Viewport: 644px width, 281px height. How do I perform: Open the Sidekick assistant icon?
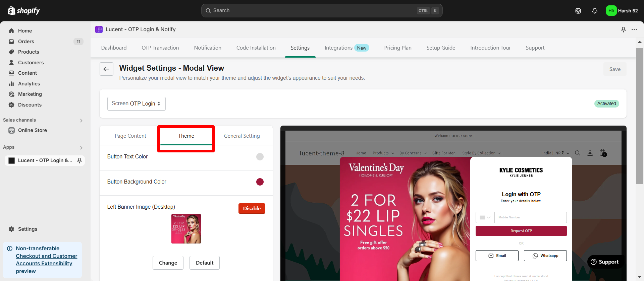578,11
